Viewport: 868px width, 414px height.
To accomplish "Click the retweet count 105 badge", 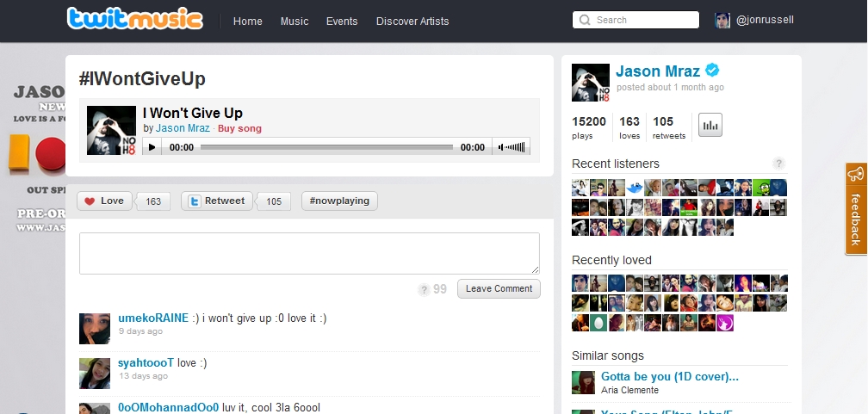I will tap(274, 201).
